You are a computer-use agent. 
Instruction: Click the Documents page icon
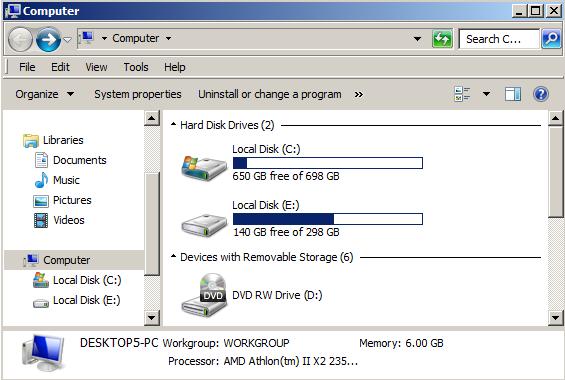point(41,160)
